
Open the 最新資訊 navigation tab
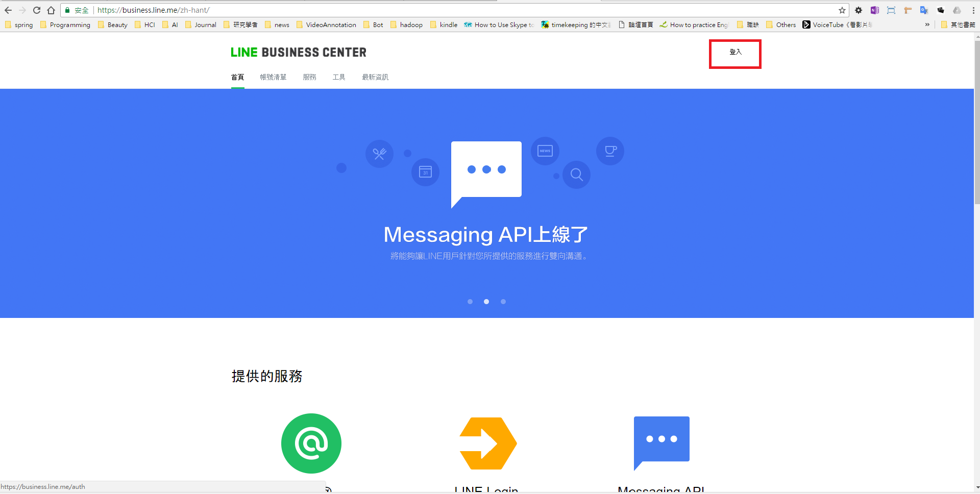tap(375, 77)
